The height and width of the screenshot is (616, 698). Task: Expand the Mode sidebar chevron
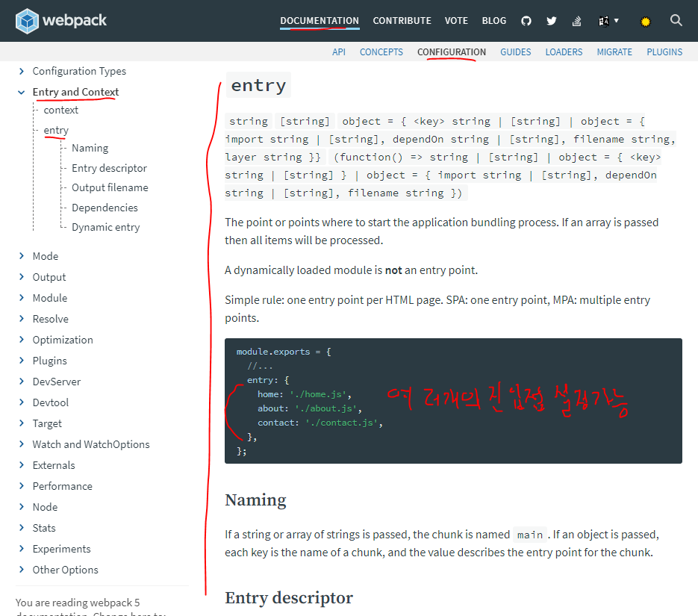(22, 255)
